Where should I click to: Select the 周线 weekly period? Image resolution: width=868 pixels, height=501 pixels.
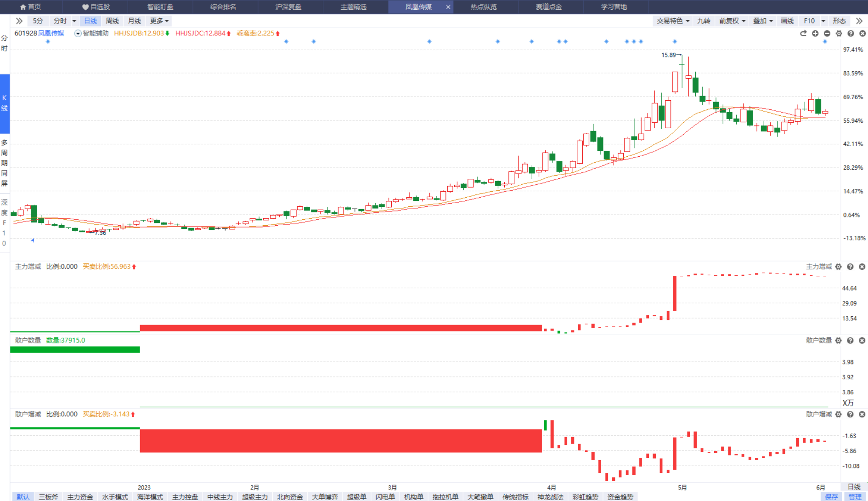coord(112,21)
